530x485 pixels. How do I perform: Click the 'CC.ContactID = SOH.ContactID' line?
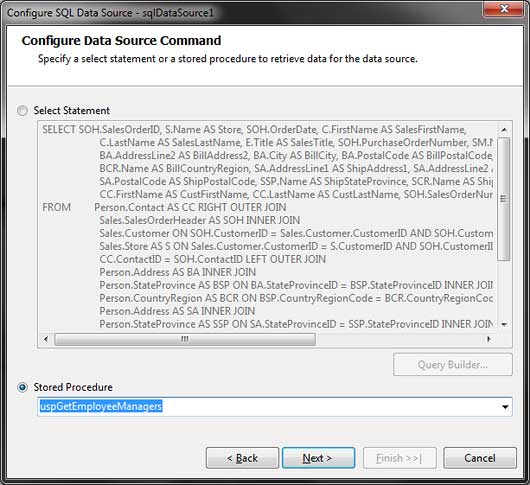pos(213,260)
